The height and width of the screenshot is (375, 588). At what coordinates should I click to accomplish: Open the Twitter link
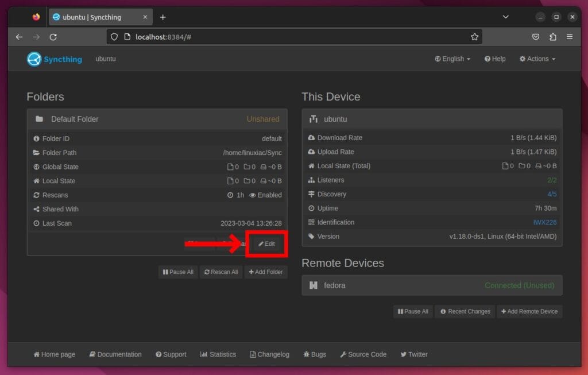(x=414, y=354)
